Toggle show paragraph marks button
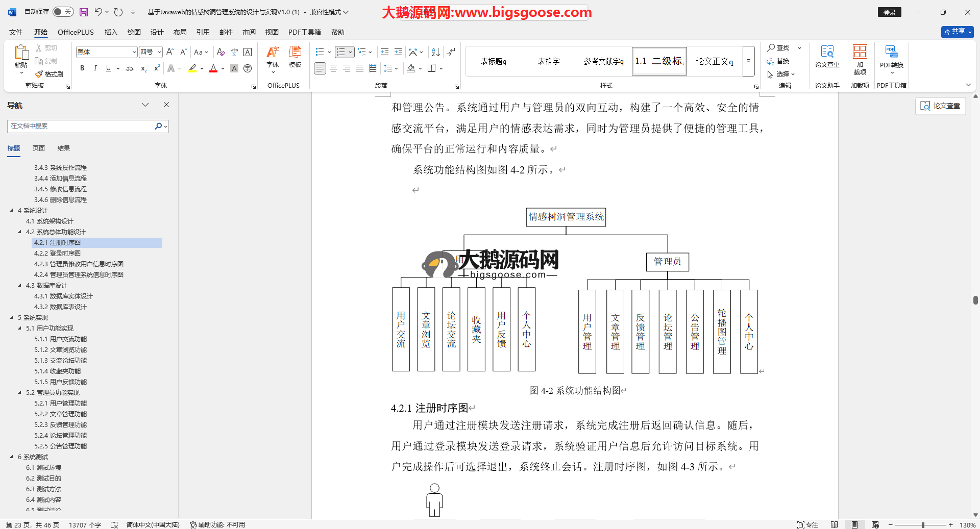Viewport: 980px width, 529px height. pos(451,52)
